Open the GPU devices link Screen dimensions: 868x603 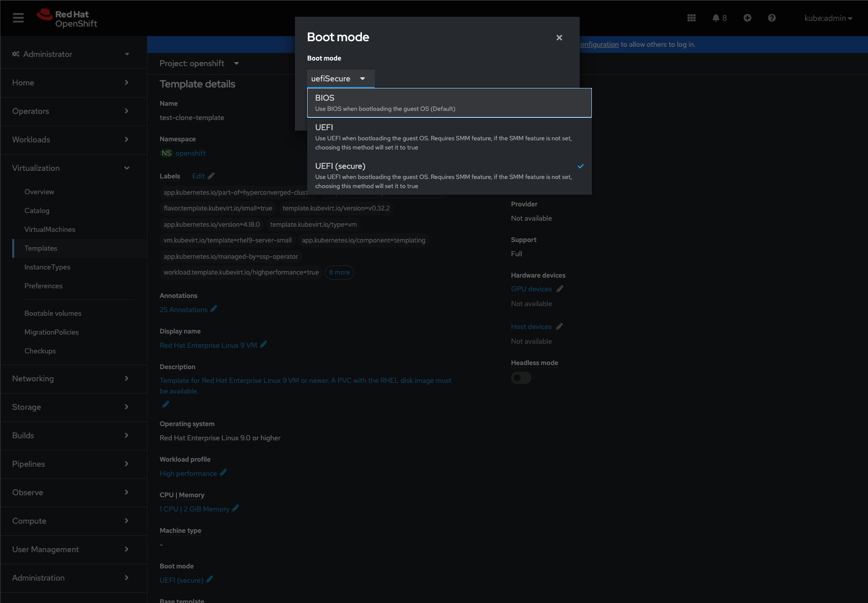pos(531,289)
